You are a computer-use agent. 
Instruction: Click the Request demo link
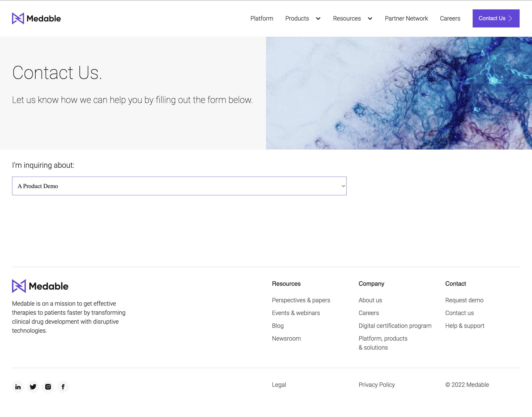pyautogui.click(x=464, y=300)
